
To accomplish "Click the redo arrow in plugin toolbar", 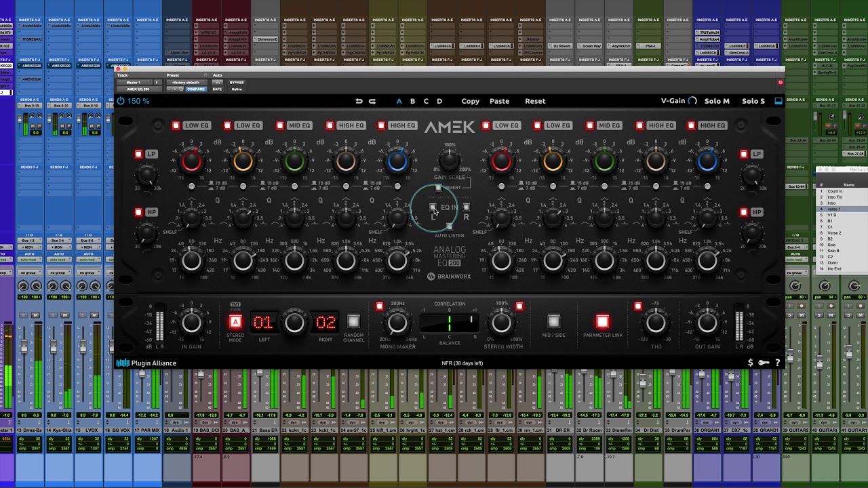I will [x=372, y=101].
